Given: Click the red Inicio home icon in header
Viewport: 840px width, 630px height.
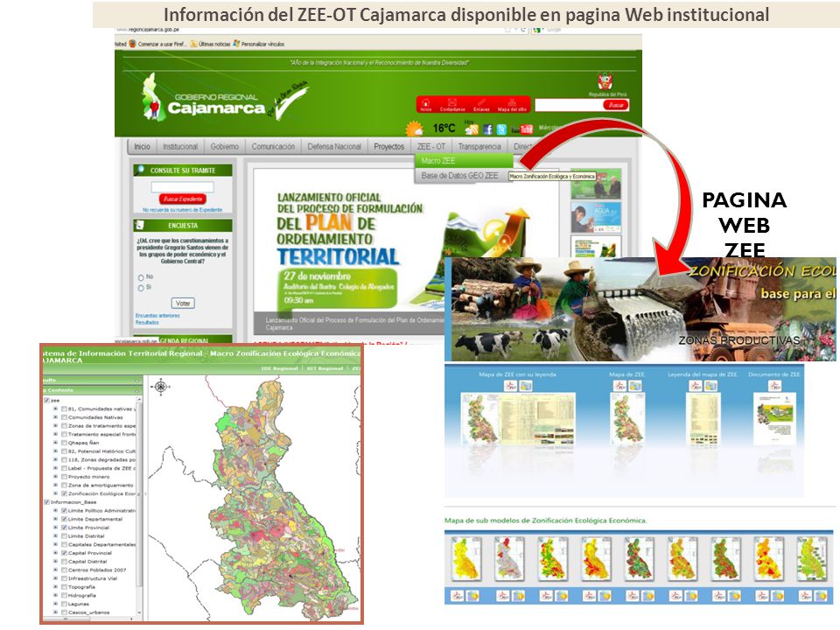Looking at the screenshot, I should coord(426,102).
